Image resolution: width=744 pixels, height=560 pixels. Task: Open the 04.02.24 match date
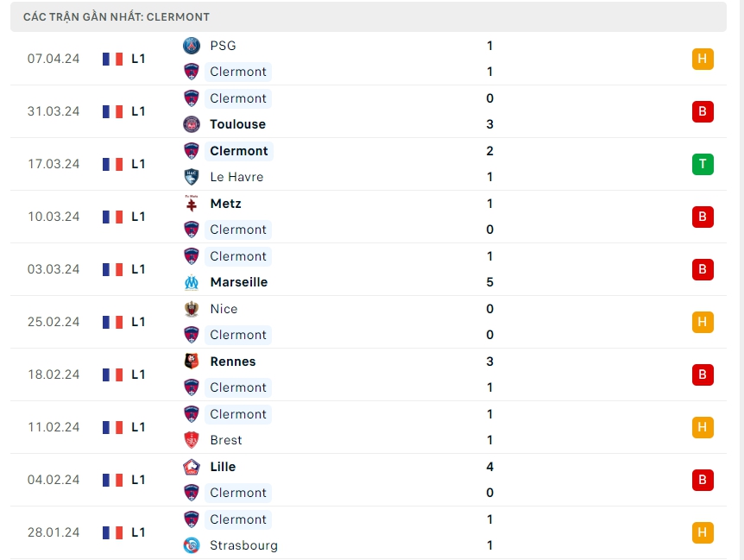(x=54, y=480)
